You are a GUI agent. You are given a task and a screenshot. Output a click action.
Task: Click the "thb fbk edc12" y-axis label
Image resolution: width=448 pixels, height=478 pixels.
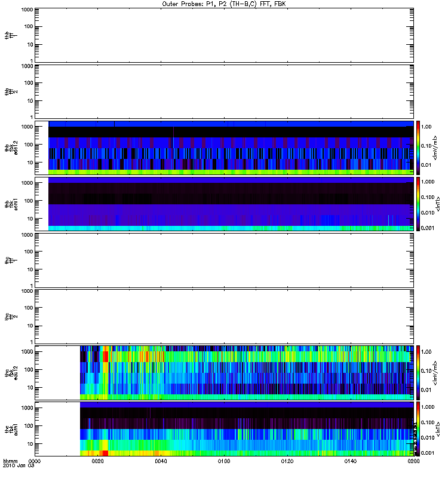(11, 148)
